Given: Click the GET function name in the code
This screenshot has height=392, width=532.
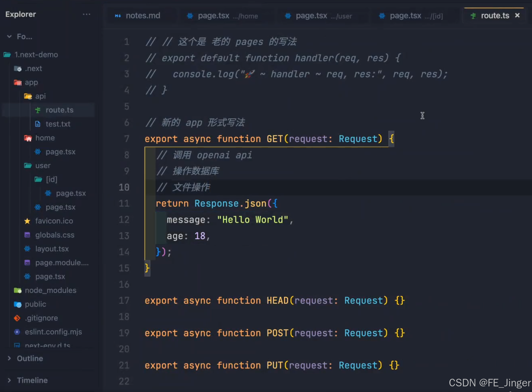Looking at the screenshot, I should [275, 139].
